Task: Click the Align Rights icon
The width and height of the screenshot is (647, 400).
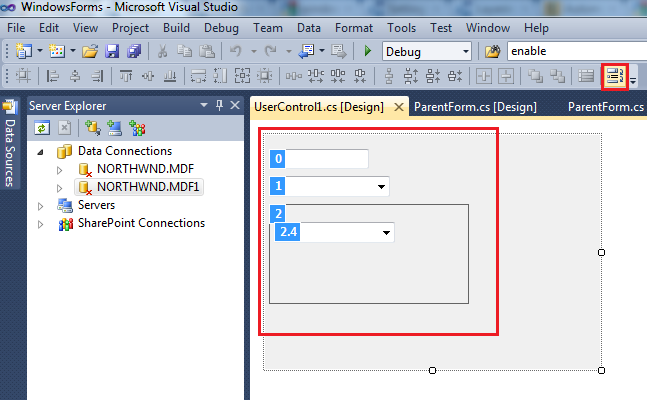Action: click(97, 76)
